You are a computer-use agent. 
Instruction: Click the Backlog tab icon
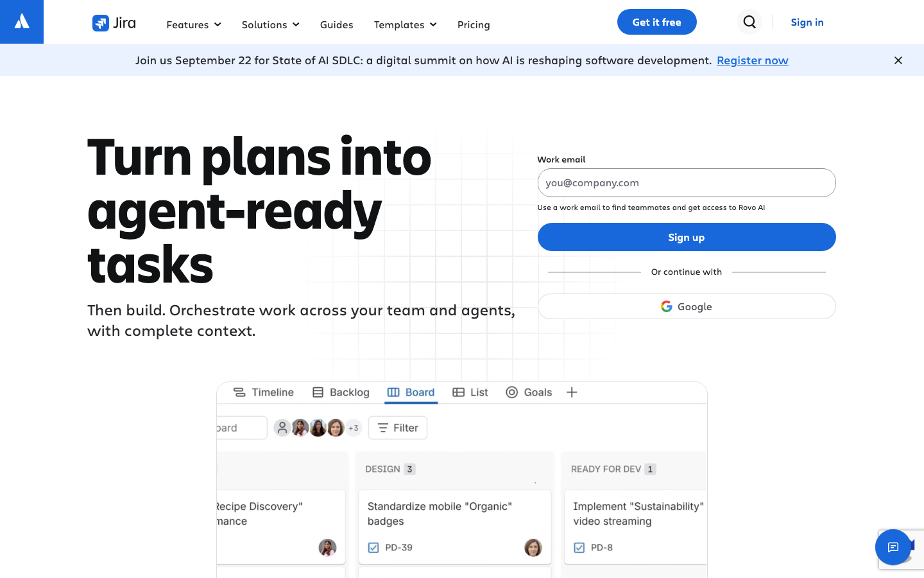[x=318, y=392]
